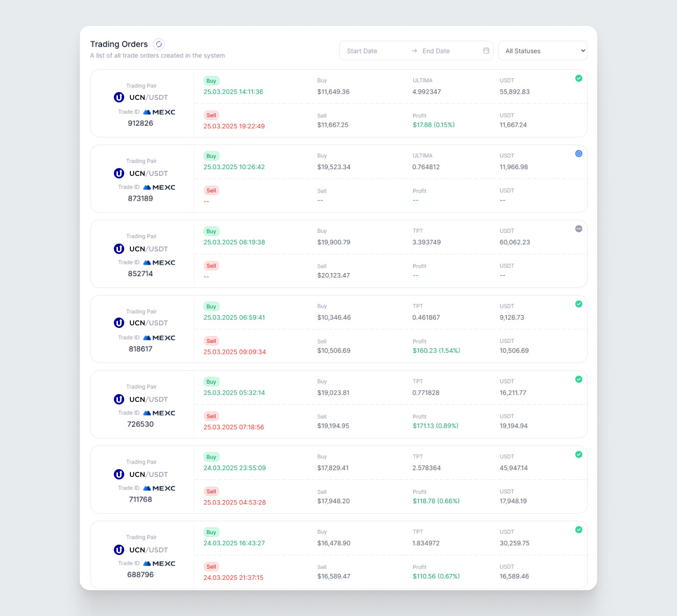Select trade ID 688796
The width and height of the screenshot is (677, 616).
pyautogui.click(x=140, y=575)
